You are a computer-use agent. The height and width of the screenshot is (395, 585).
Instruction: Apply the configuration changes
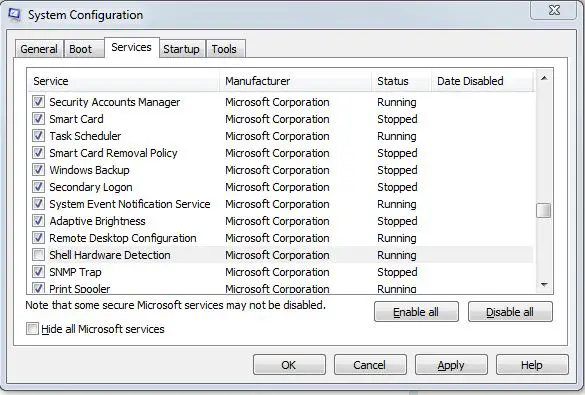point(451,365)
